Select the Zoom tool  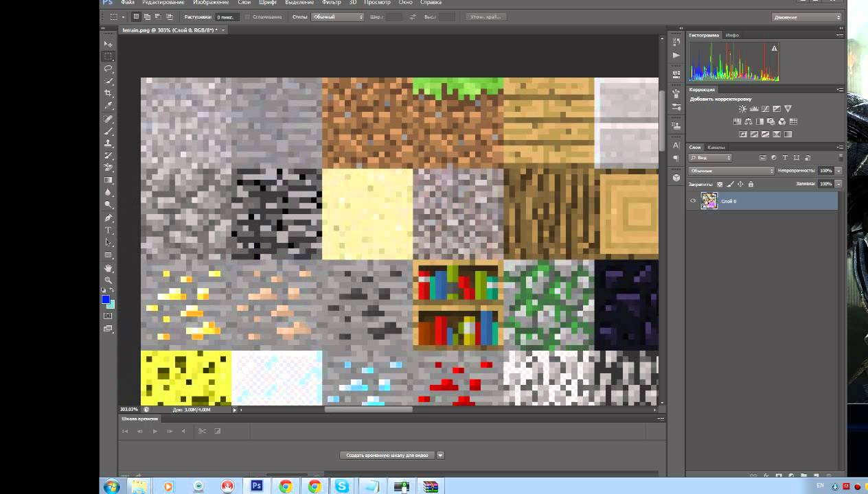108,281
